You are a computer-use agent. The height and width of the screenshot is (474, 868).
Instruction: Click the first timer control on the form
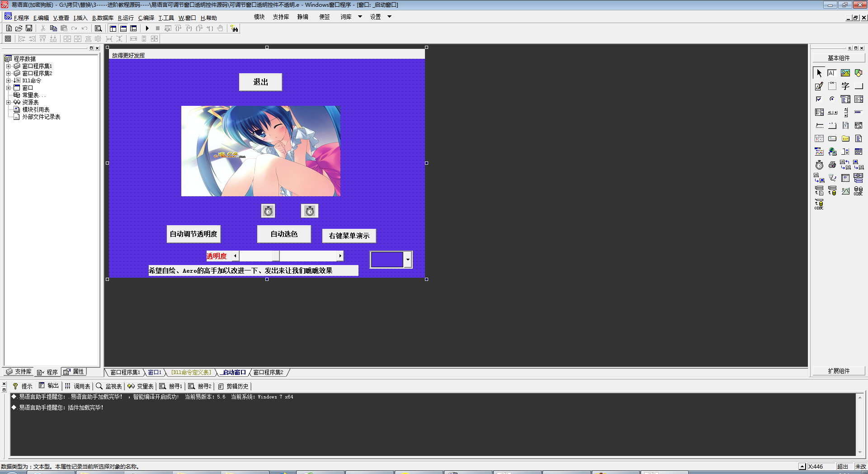pos(268,211)
